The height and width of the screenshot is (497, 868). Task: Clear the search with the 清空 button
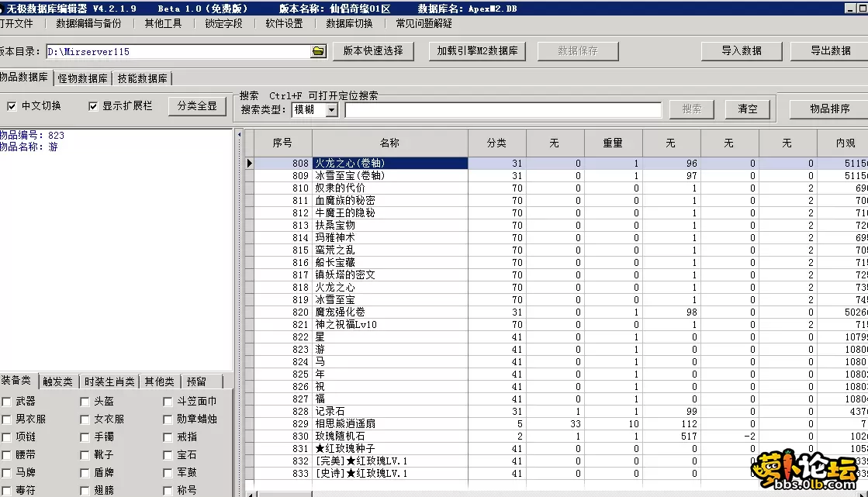[x=746, y=109]
